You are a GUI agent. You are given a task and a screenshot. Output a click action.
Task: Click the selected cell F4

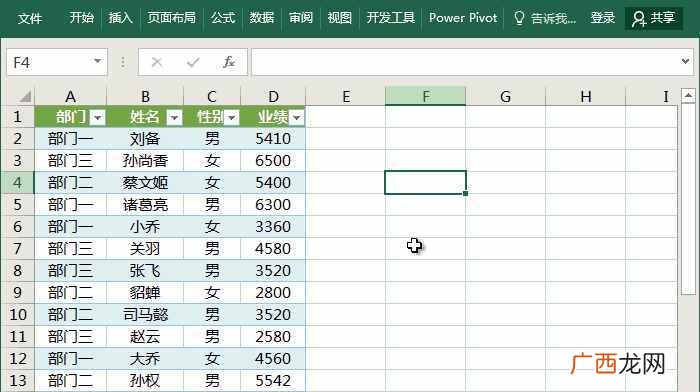coord(425,183)
